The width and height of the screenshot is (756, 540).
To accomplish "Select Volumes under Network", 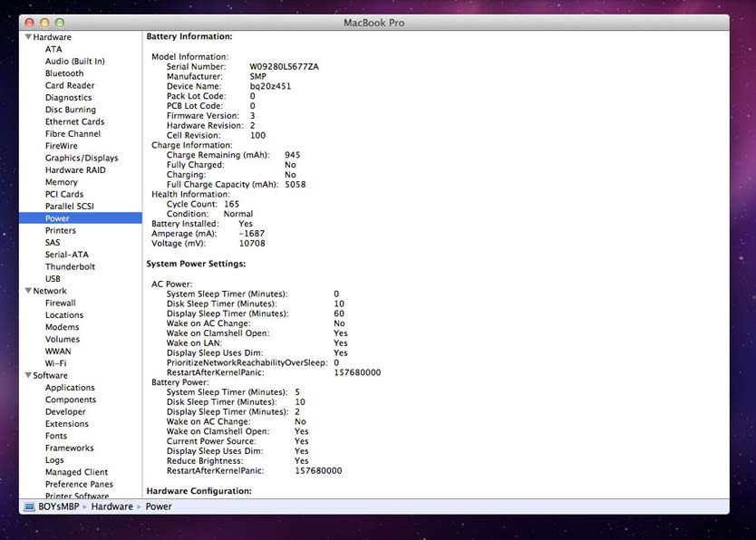I will 63,339.
